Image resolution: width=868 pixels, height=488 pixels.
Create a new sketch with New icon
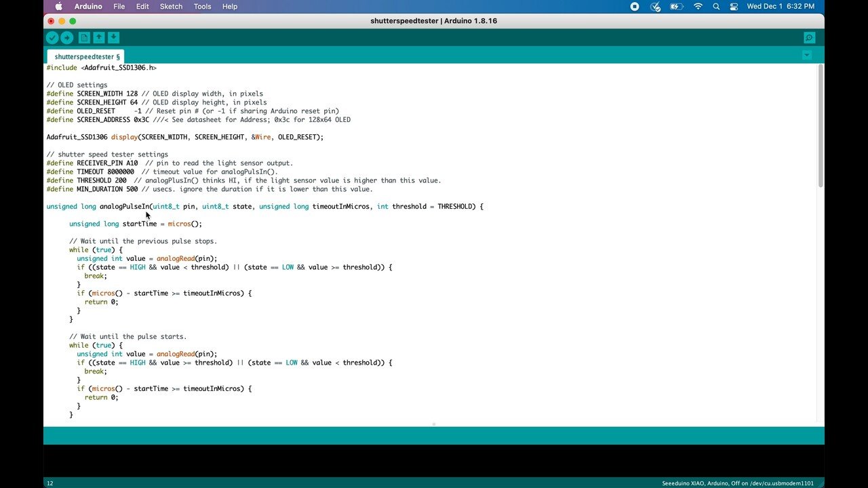(x=84, y=38)
